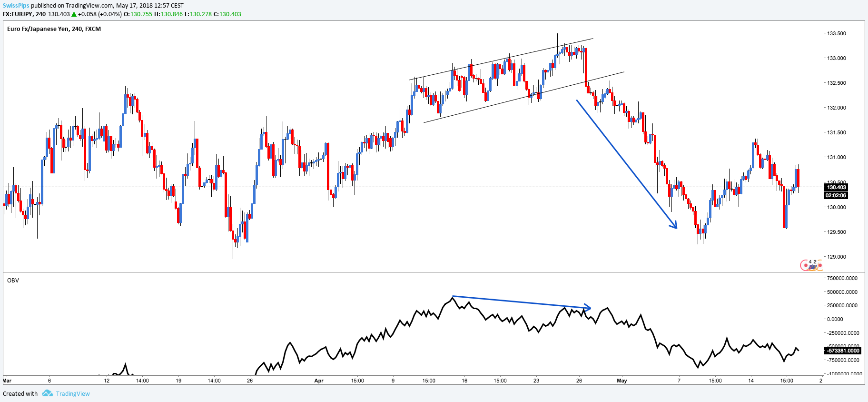Click the TradingView cloud logo icon
Image resolution: width=868 pixels, height=402 pixels.
click(x=47, y=393)
